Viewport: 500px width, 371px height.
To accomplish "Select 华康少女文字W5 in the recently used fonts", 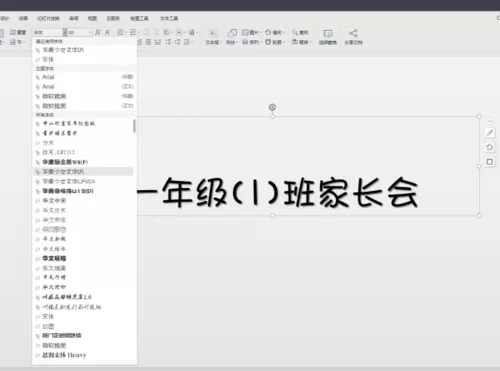I will point(84,50).
